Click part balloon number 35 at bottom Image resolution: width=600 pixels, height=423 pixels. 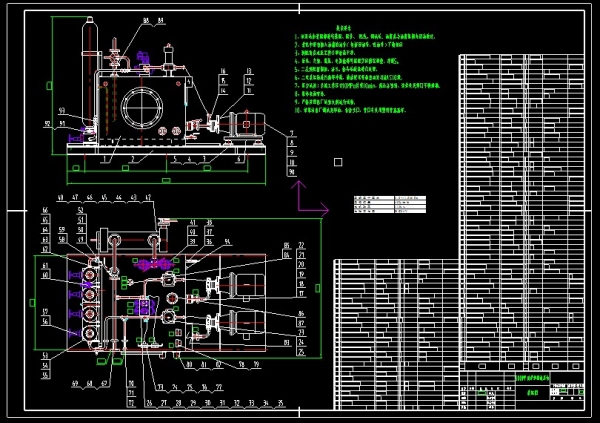pos(280,402)
